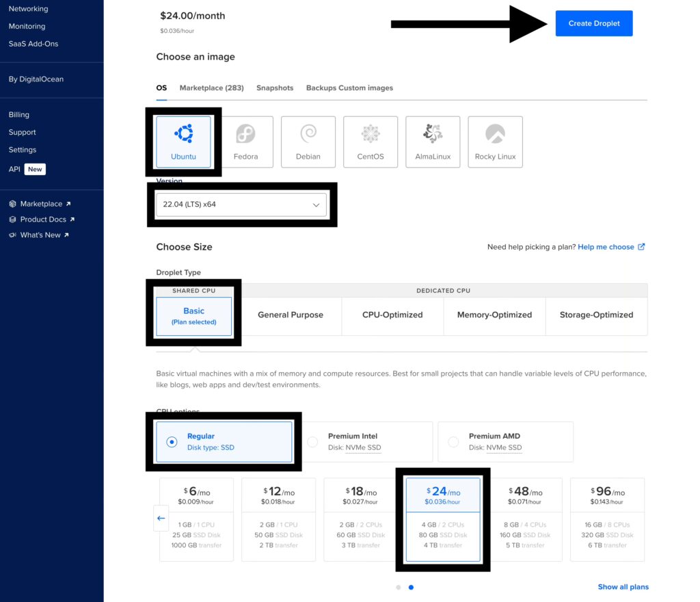Click the Marketplace cube icon in sidebar
This screenshot has height=602, width=700.
click(12, 204)
